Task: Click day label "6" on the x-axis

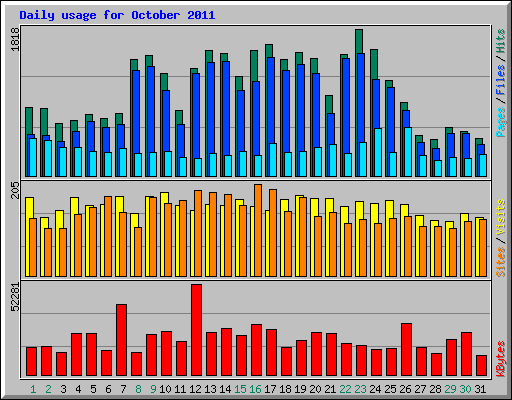Action: (108, 389)
